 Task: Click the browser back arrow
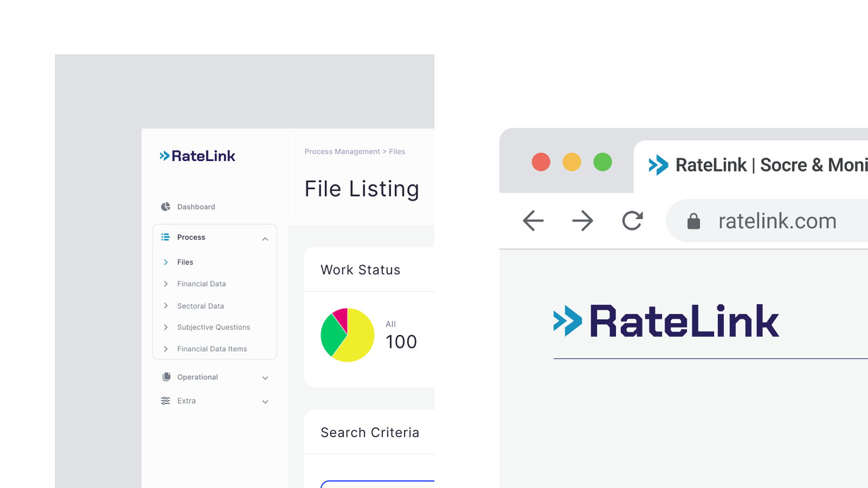533,221
